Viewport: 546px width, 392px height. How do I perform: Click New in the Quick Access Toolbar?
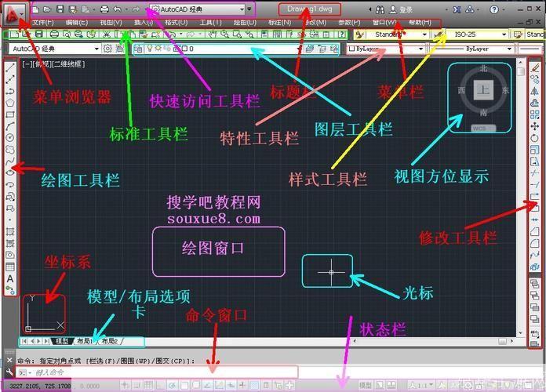tap(36, 9)
